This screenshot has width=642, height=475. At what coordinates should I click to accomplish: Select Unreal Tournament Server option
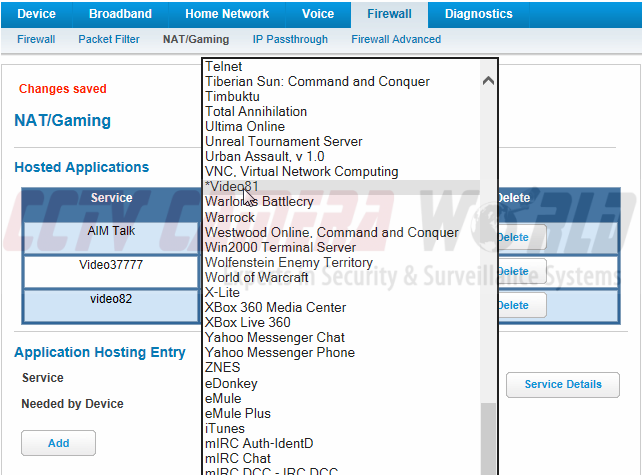pos(283,142)
